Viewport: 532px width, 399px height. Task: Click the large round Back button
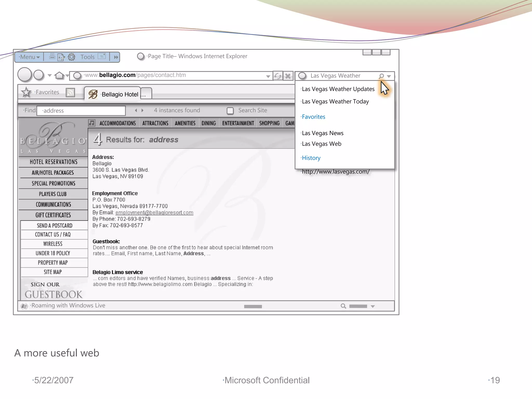(x=25, y=75)
